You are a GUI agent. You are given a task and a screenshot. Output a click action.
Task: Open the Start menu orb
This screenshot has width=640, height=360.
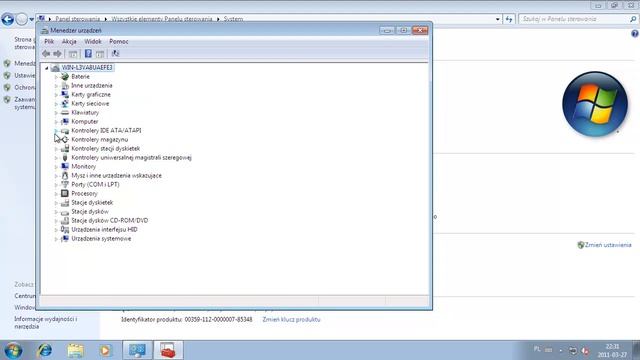click(13, 350)
